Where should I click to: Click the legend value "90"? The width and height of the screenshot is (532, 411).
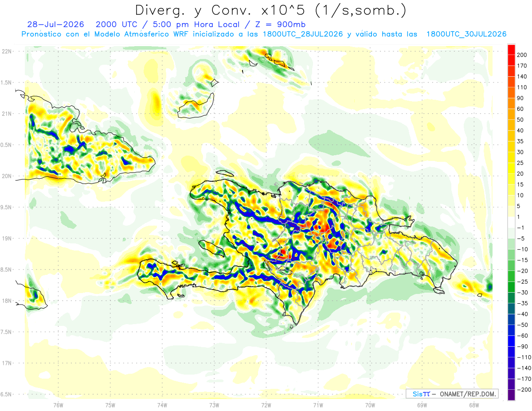pos(520,98)
